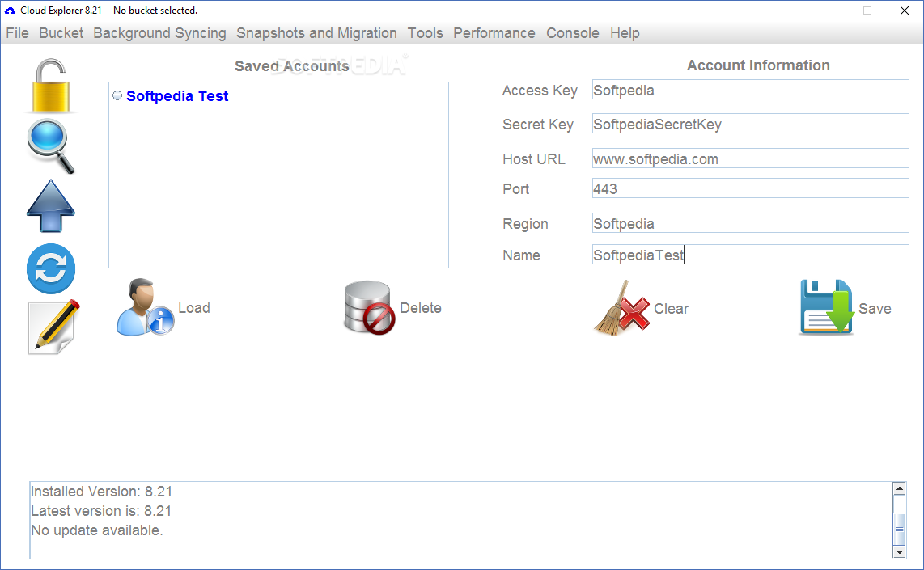Open Snapshots and Migration menu
The height and width of the screenshot is (570, 924).
(x=316, y=33)
